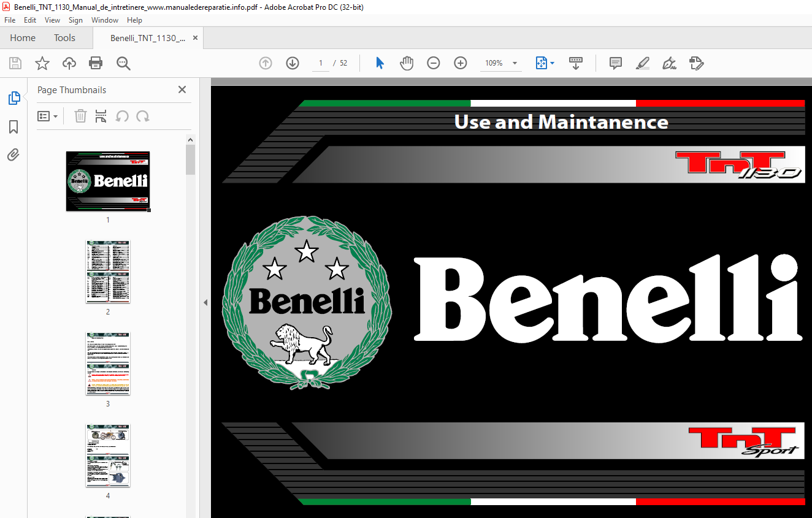
Task: Add a comment sticky note
Action: 616,63
